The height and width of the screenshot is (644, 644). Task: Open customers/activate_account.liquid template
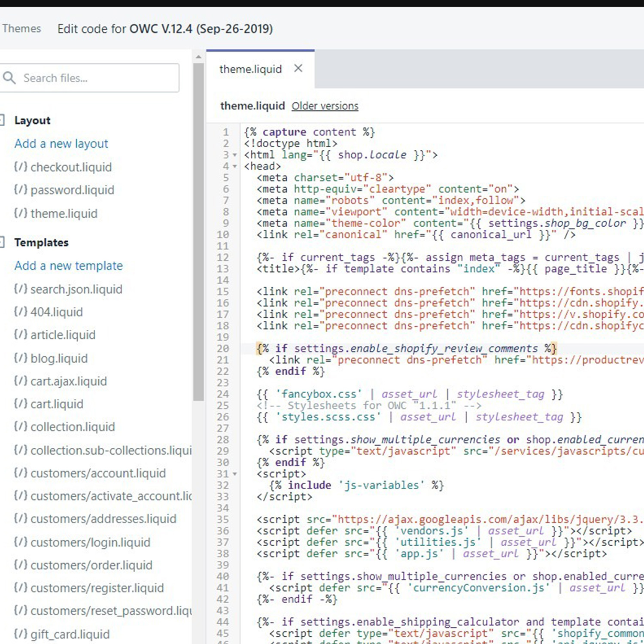pyautogui.click(x=111, y=496)
